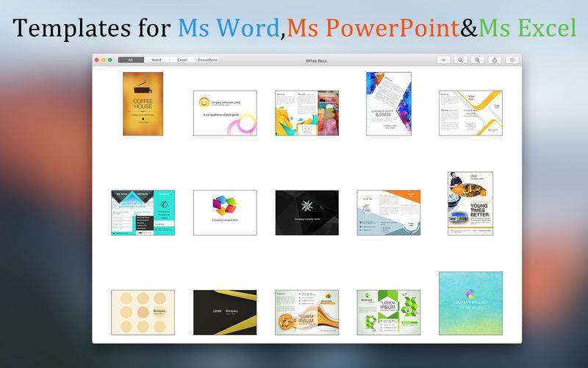Screen dimensions: 588x368
Task: Open the colorful cube logo template
Action: pos(225,213)
